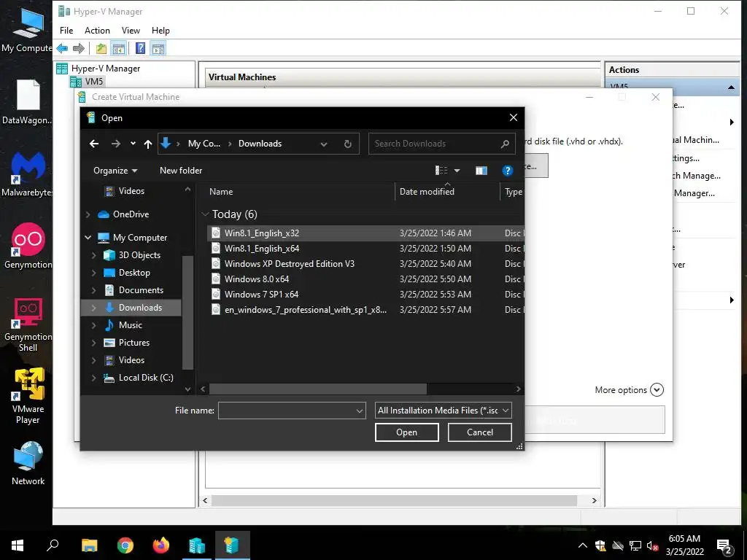Open the Organize dropdown menu
This screenshot has height=560, width=747.
pyautogui.click(x=115, y=171)
